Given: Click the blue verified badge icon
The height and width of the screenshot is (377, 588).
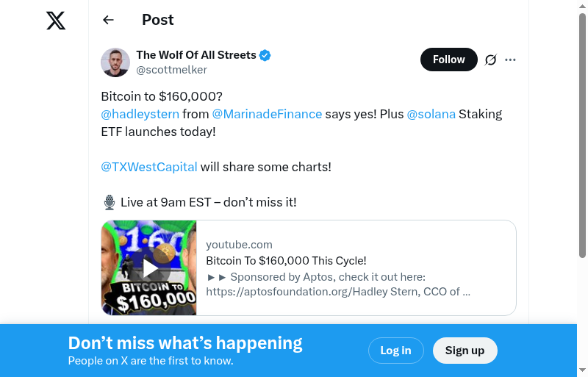Looking at the screenshot, I should (265, 55).
